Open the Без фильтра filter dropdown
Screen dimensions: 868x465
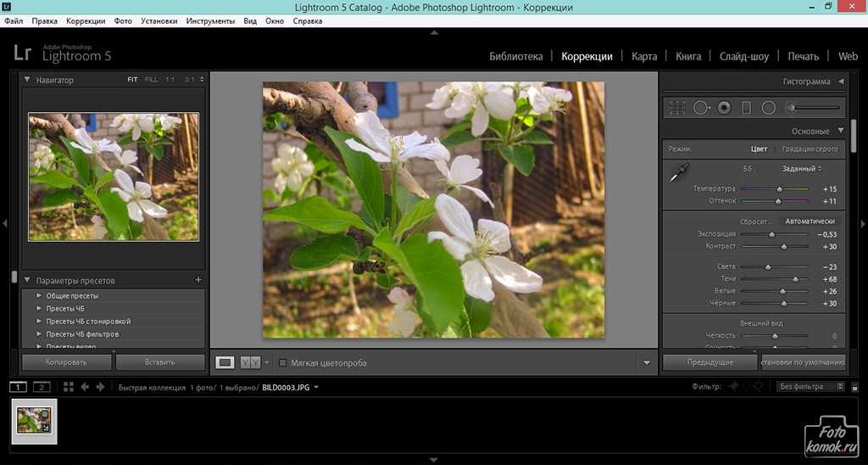811,387
